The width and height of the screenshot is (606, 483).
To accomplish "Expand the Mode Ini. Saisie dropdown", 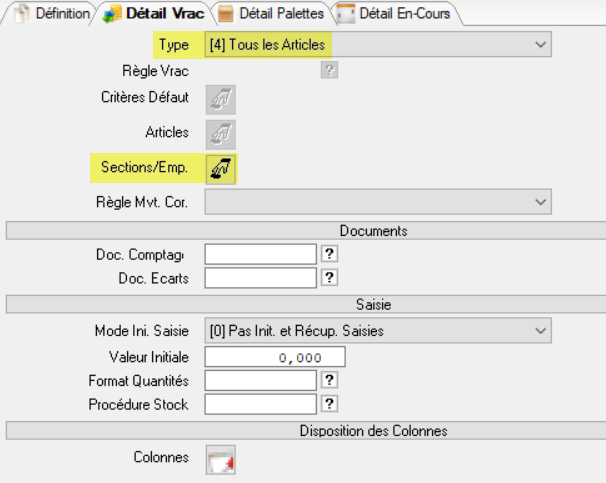I will [541, 330].
